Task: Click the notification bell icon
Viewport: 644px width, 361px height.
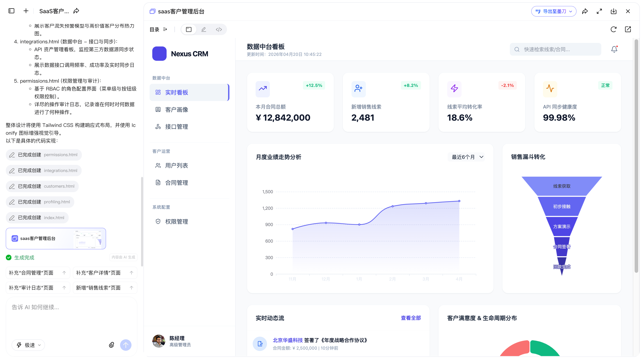Action: coord(614,49)
